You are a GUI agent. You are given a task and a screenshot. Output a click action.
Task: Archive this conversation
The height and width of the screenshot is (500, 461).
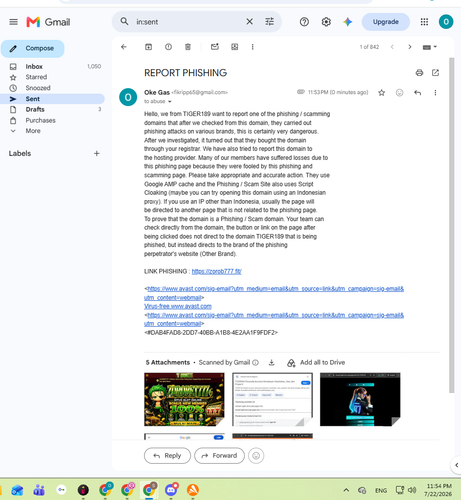148,47
